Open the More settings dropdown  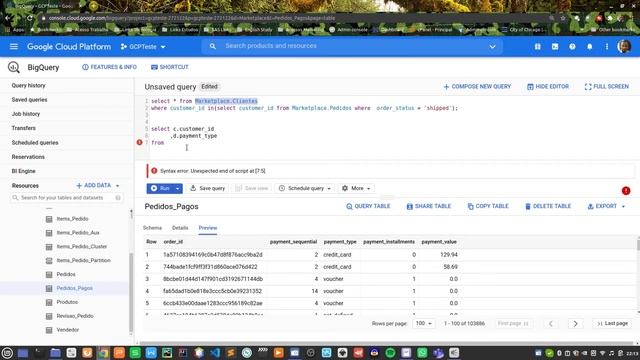[x=356, y=188]
